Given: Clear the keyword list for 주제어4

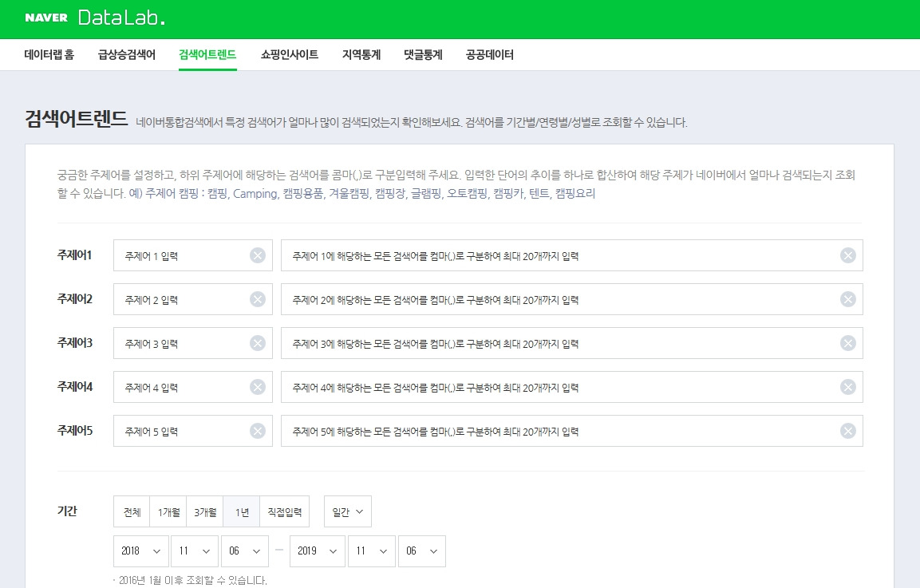Looking at the screenshot, I should [848, 386].
